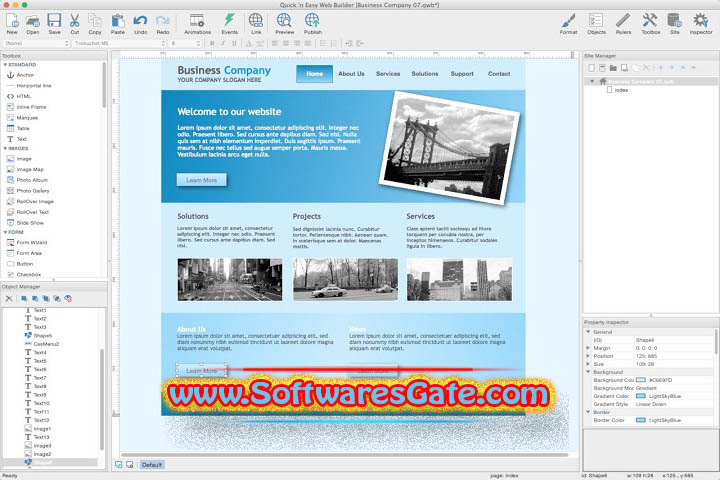This screenshot has height=480, width=720.
Task: Open the font size dropdown
Action: click(x=186, y=43)
